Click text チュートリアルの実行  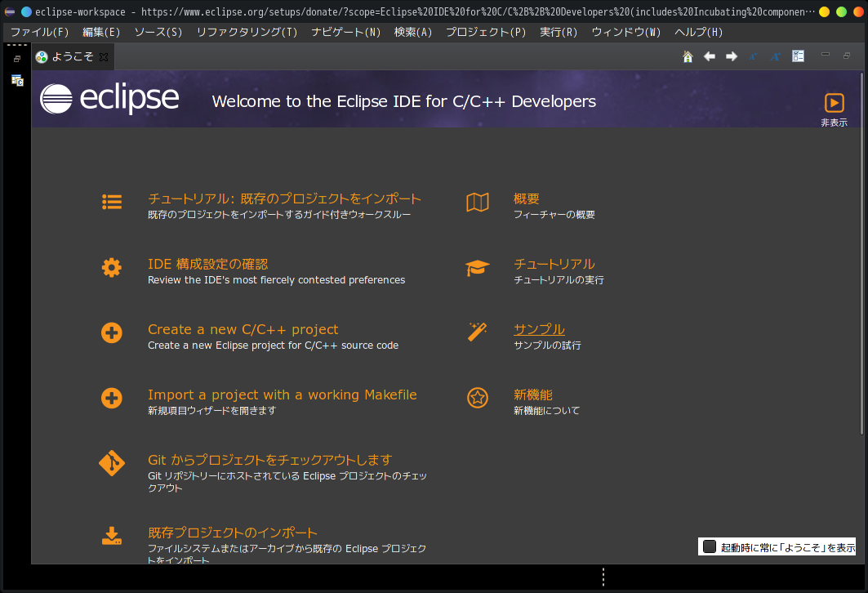(559, 279)
